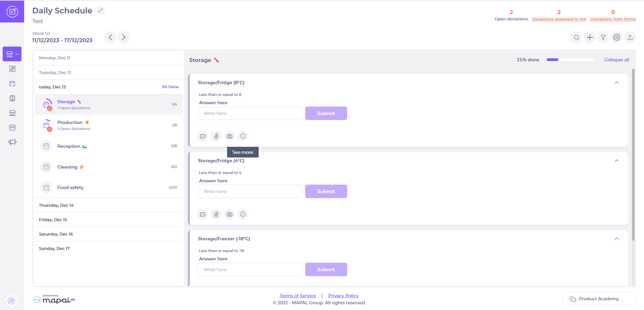Image resolution: width=644 pixels, height=310 pixels.
Task: Expand Monday, Dec 11
Action: pos(109,58)
